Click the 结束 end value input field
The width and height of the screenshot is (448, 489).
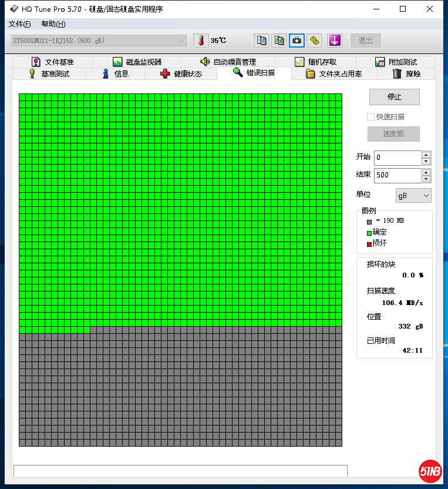tap(398, 175)
